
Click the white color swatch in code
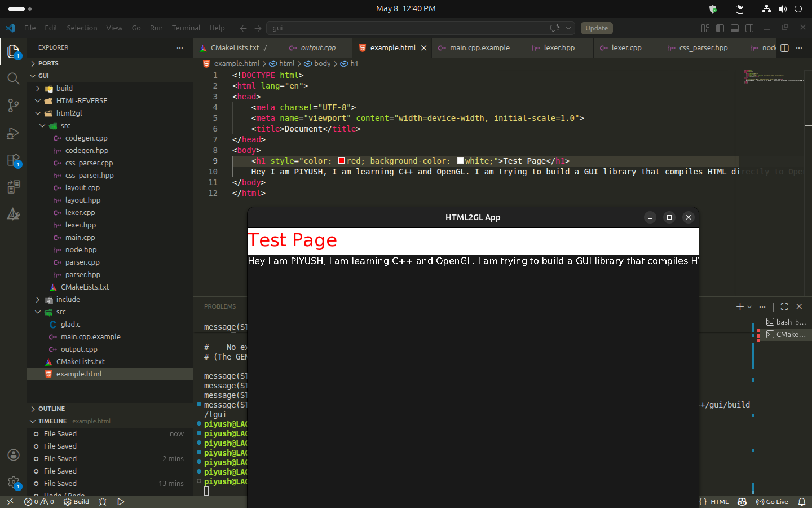(461, 161)
